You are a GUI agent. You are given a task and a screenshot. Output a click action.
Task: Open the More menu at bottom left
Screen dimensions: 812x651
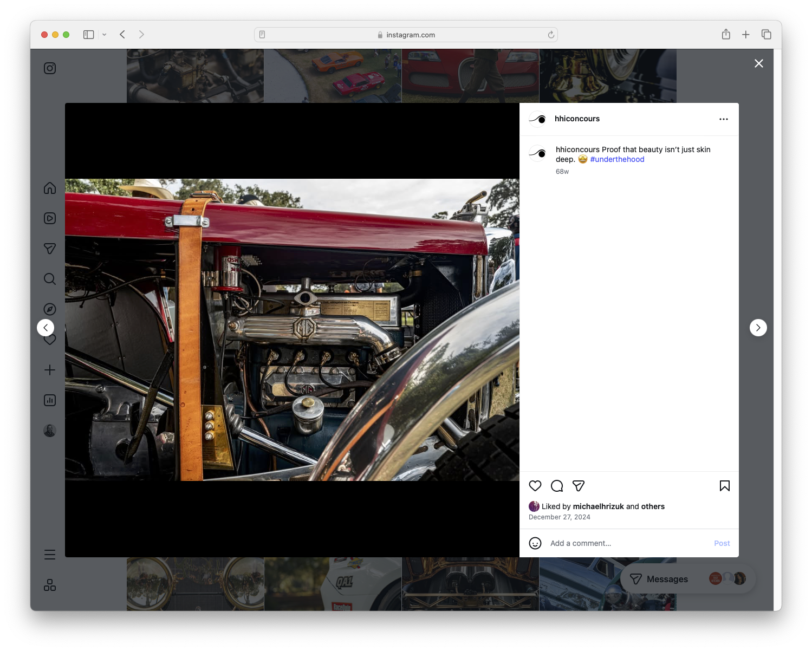coord(49,554)
